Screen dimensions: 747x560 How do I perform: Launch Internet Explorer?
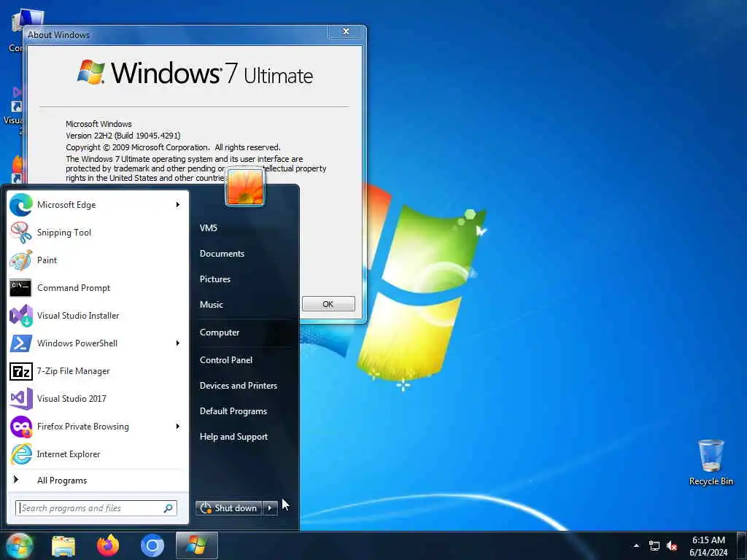click(x=98, y=454)
